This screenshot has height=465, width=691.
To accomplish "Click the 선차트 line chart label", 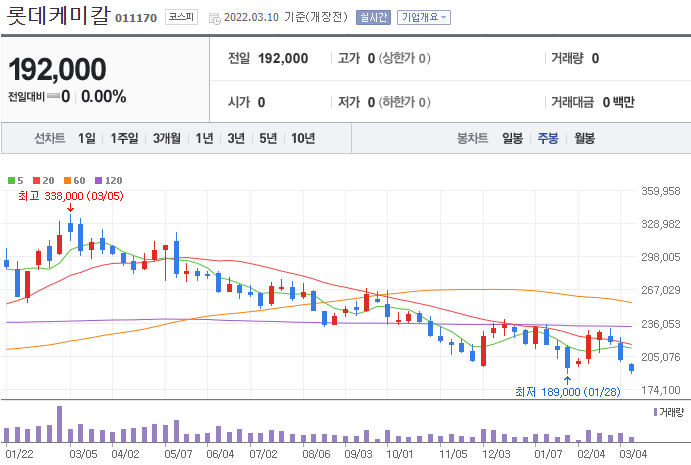I will (49, 138).
